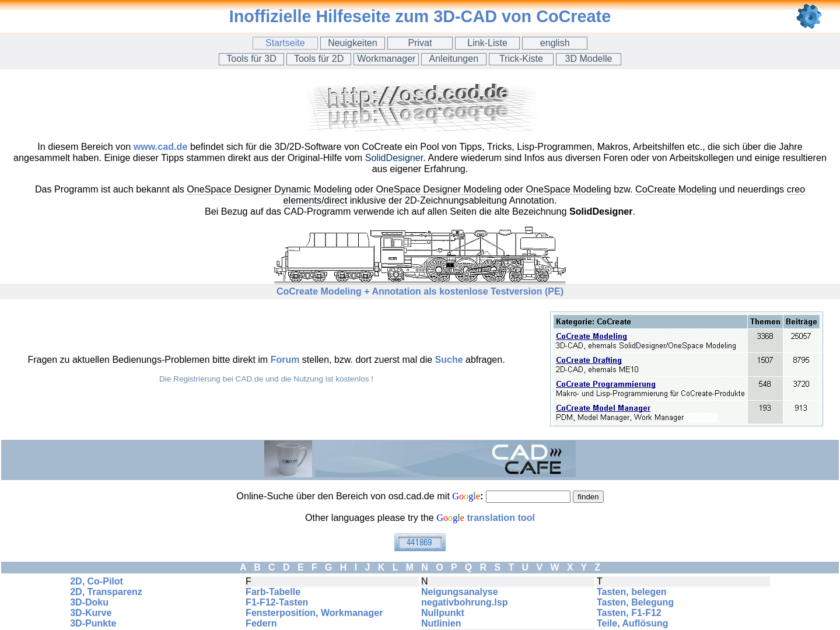
Task: Open the Neigungsanalyse entry
Action: 460,592
